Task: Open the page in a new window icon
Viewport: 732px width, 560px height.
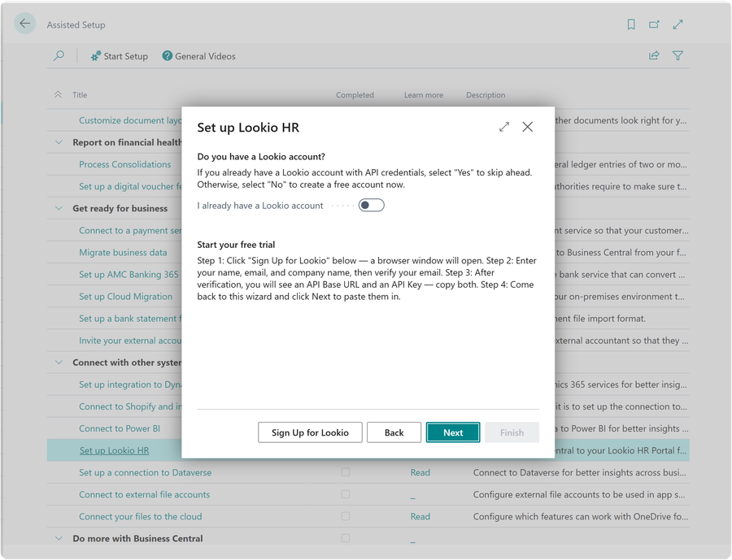Action: 655,24
